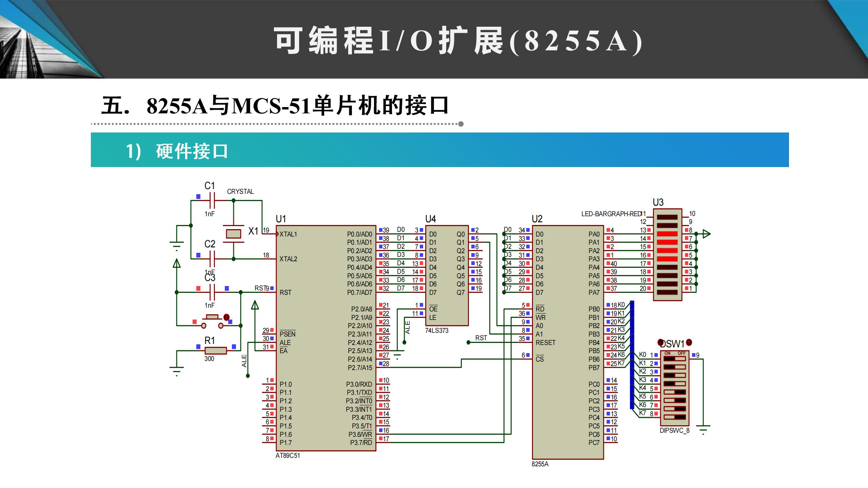Click capacitor C1 symbol
The image size is (868, 488).
coord(212,201)
